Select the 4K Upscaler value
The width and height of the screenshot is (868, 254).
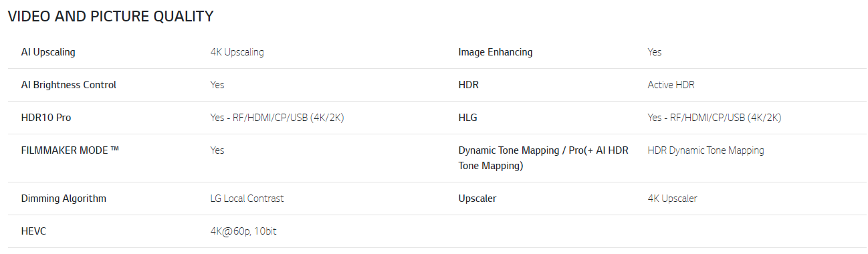pos(673,199)
